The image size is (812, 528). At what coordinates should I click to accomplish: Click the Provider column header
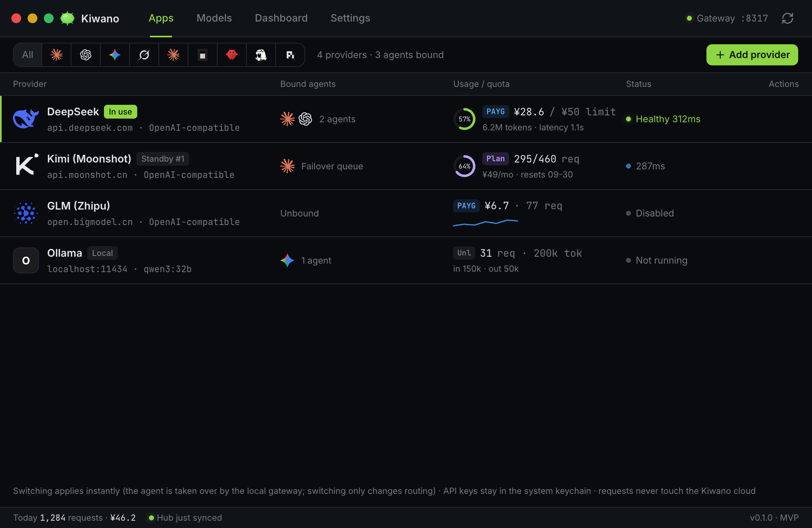coord(30,84)
